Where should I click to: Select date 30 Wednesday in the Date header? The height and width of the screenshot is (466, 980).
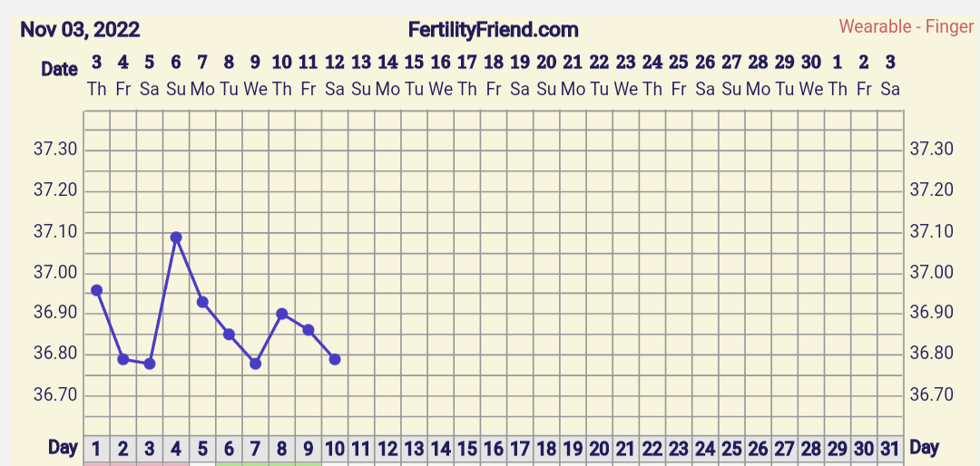tap(811, 75)
